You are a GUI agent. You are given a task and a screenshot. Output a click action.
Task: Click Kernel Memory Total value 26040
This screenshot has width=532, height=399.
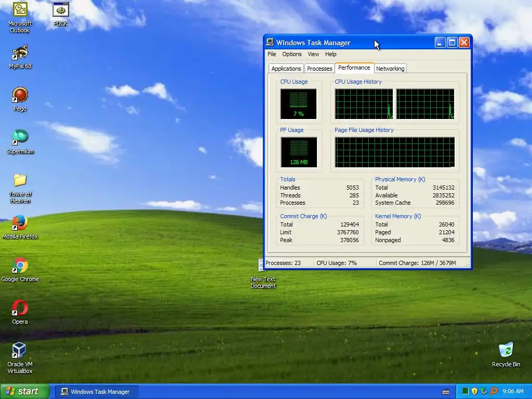click(446, 224)
